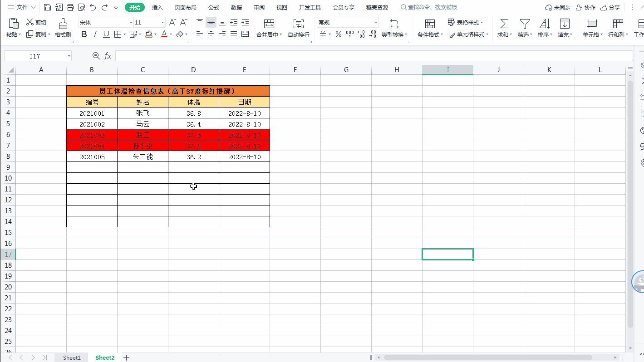Click the justify alignment icon
644x362 pixels.
[234, 34]
